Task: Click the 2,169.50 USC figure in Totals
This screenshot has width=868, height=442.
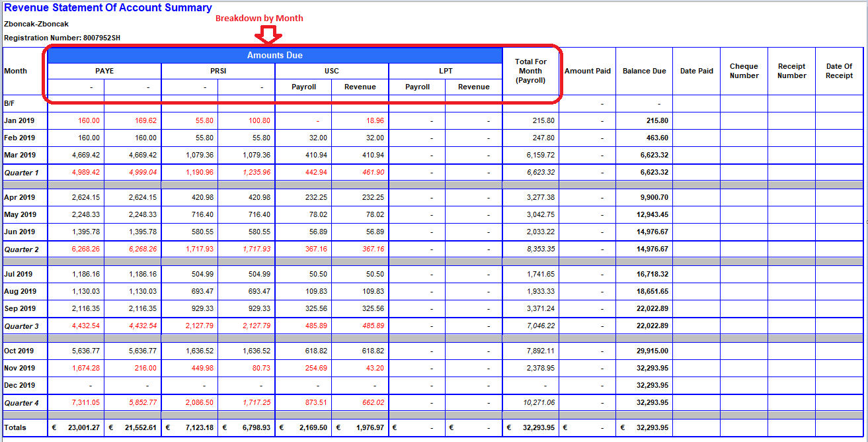Action: coord(313,427)
